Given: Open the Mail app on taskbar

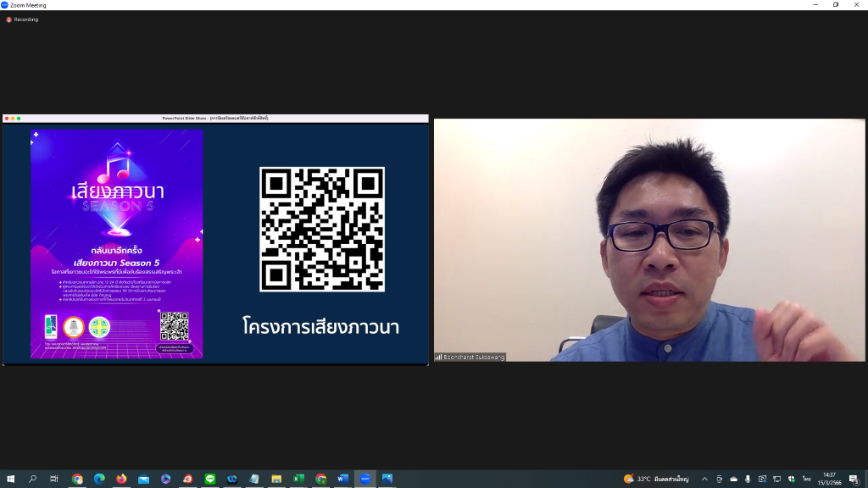Looking at the screenshot, I should point(144,480).
